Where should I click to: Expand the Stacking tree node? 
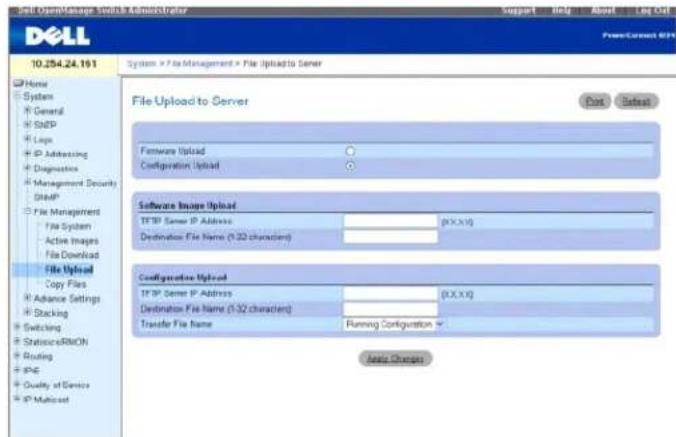28,312
